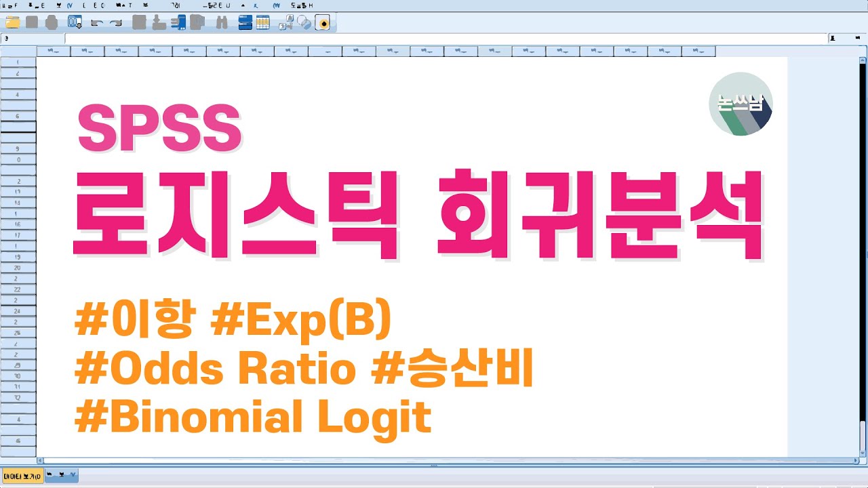Switch to the 데이터 보기 tab

[22, 476]
